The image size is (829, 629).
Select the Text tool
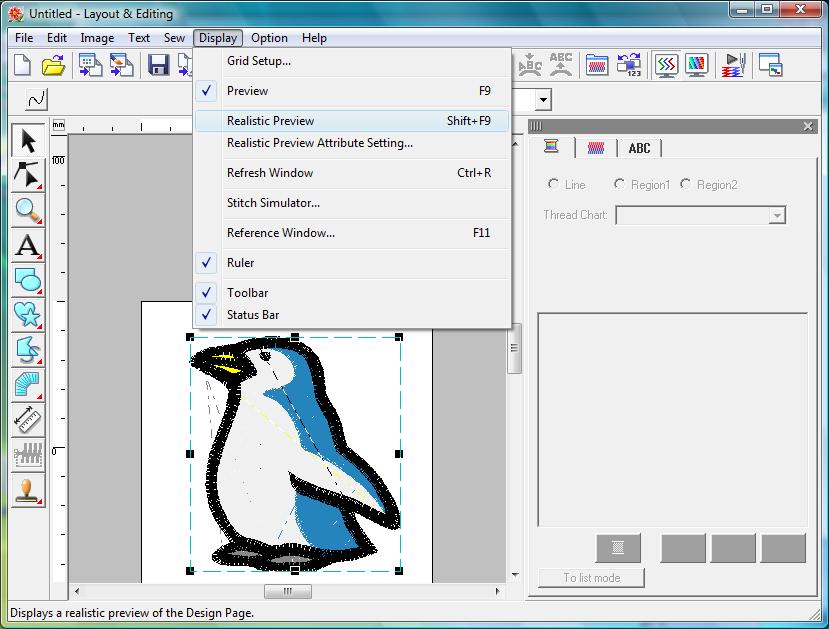27,245
